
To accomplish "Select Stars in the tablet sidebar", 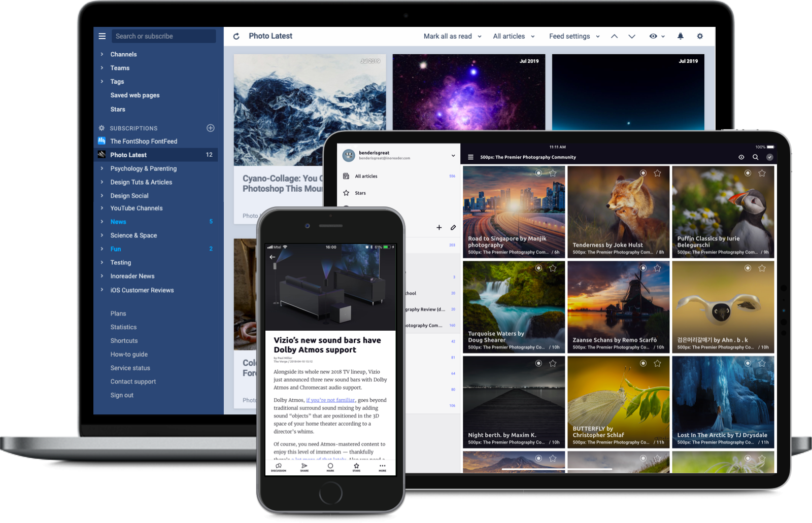I will 360,193.
